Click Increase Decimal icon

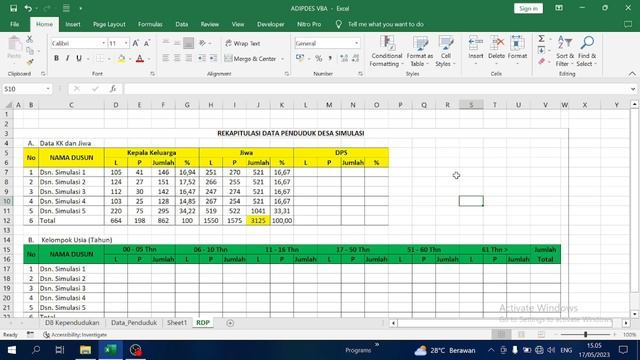[344, 58]
